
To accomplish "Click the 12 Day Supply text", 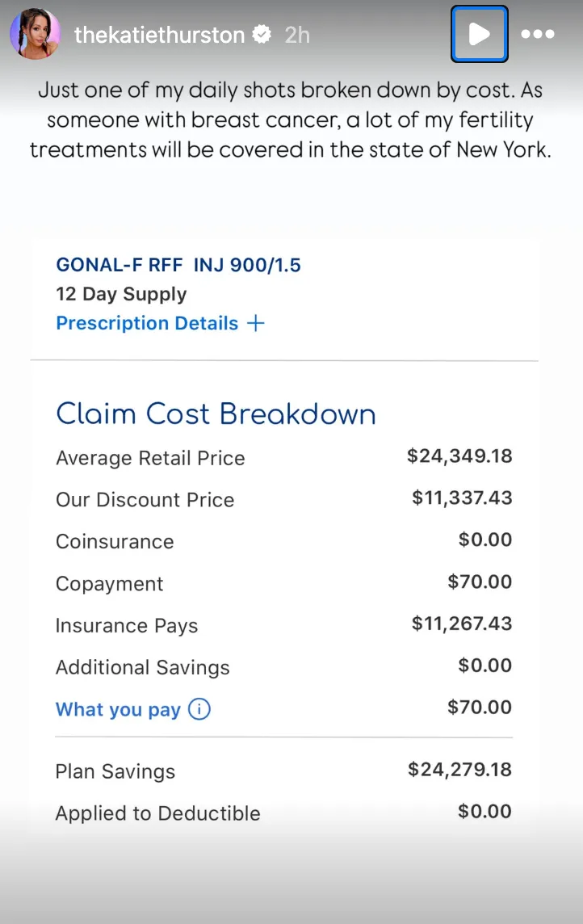I will (x=121, y=294).
